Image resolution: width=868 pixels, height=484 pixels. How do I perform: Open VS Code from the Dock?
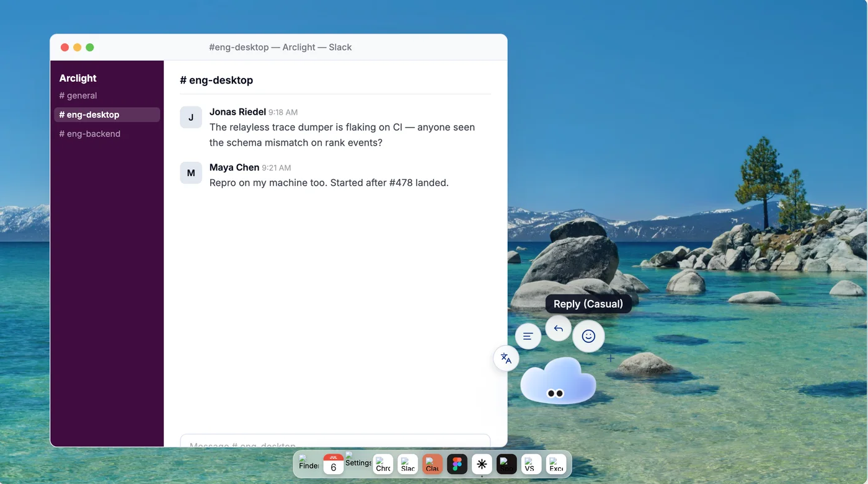coord(531,464)
